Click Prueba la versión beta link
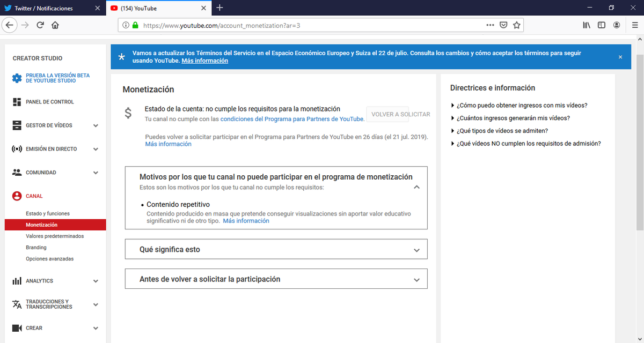Screen dimensions: 644x343 (57, 78)
